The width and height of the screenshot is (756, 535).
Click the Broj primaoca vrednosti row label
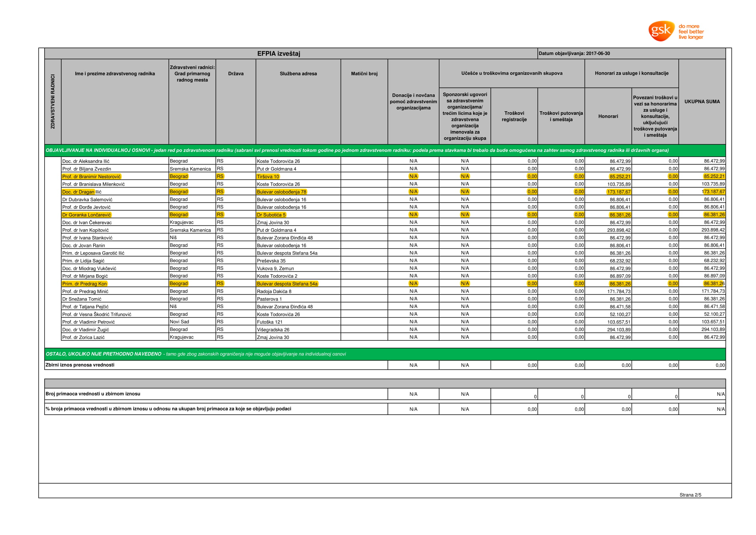point(93,394)
